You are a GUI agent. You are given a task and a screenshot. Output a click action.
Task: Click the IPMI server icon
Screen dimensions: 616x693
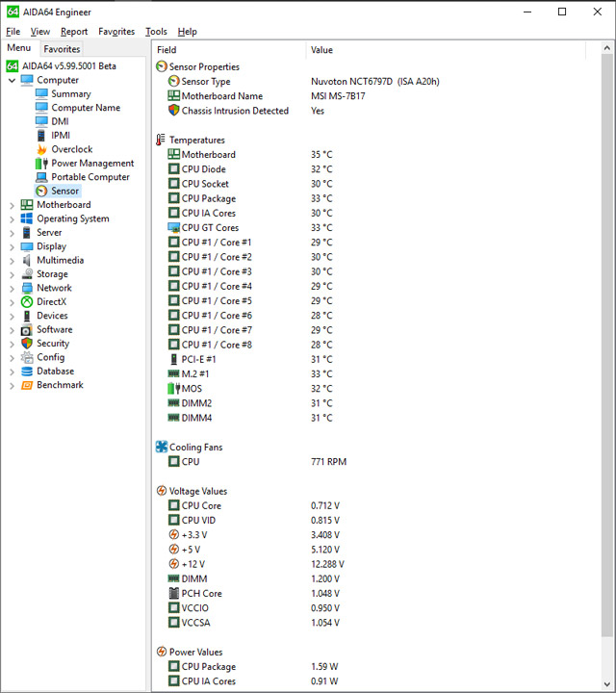point(41,136)
